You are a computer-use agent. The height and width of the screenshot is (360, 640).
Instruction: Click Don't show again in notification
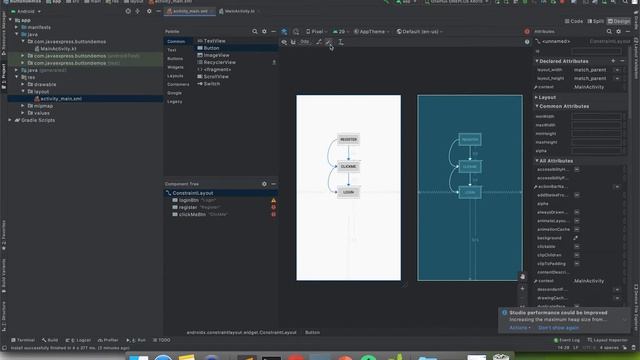[x=558, y=328]
